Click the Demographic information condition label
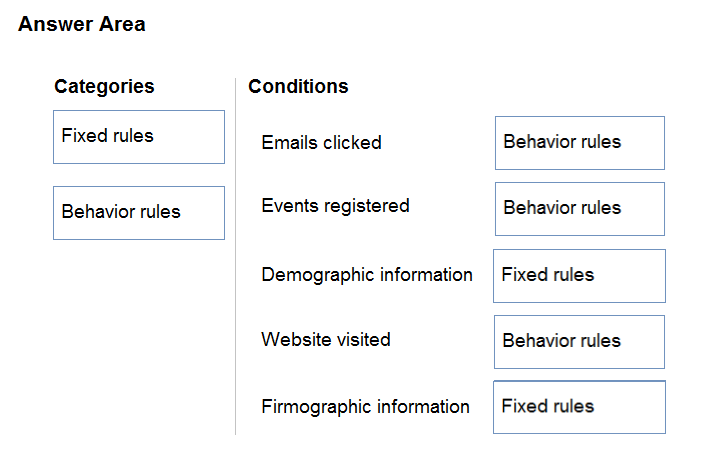The image size is (704, 469). 367,275
